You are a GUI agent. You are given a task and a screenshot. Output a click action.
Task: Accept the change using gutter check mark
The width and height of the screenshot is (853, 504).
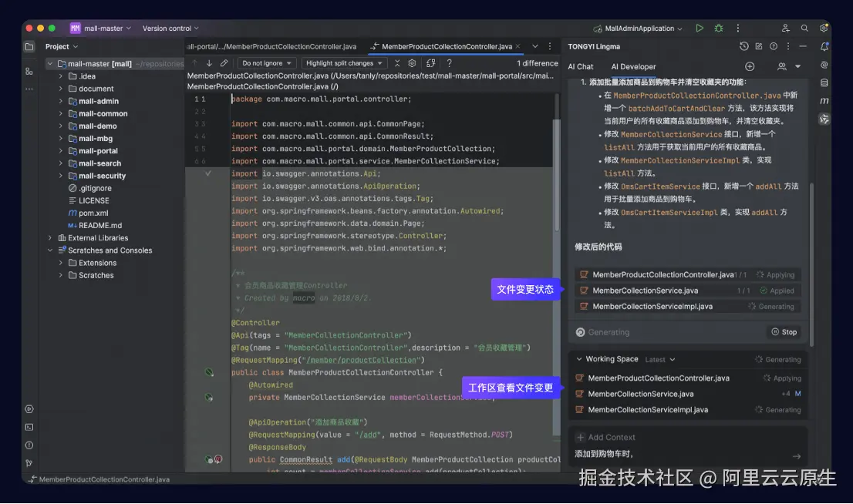pos(207,173)
